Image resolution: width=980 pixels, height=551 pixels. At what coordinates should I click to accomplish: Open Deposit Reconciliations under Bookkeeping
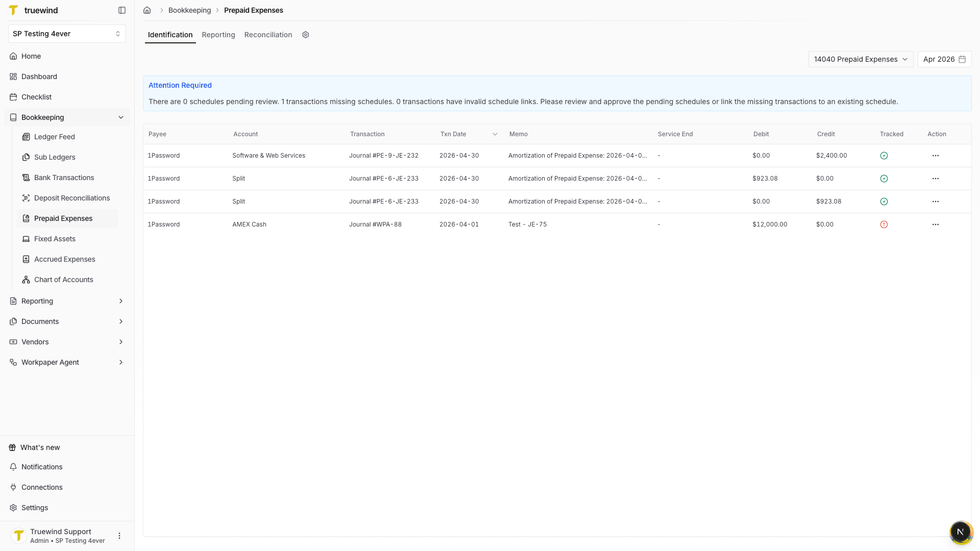coord(67,198)
